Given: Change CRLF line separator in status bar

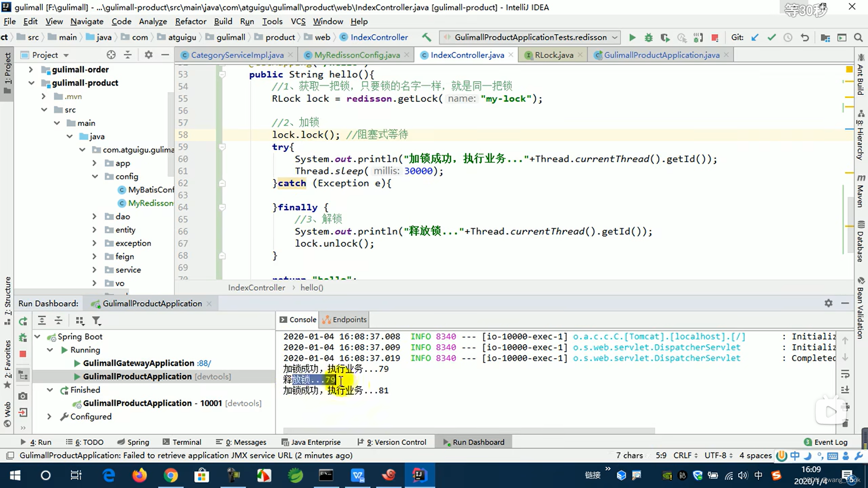Looking at the screenshot, I should 685,455.
